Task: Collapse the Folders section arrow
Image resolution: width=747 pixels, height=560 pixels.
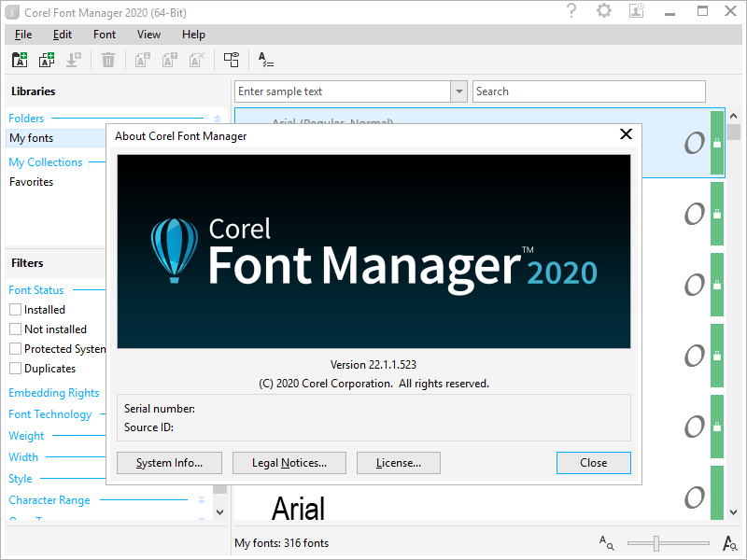Action: [x=218, y=119]
